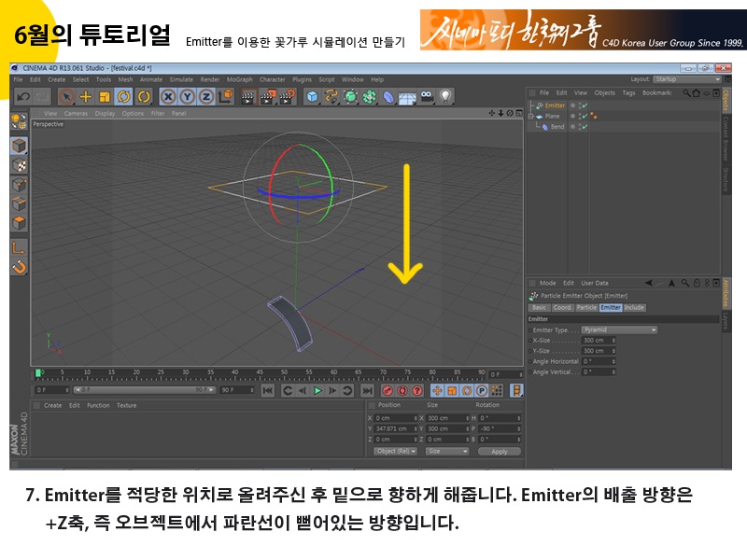Open the viewport Display menu

coord(105,113)
